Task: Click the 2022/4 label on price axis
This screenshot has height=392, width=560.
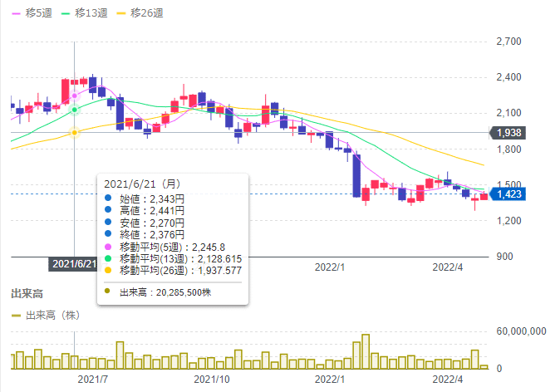Action: tap(448, 267)
